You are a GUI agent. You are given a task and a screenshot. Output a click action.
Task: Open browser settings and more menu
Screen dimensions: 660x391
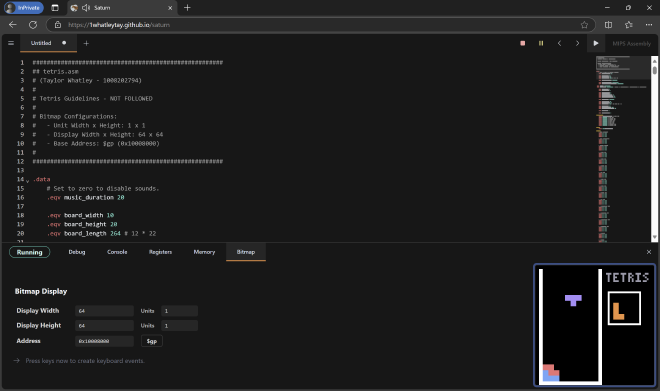(x=649, y=25)
